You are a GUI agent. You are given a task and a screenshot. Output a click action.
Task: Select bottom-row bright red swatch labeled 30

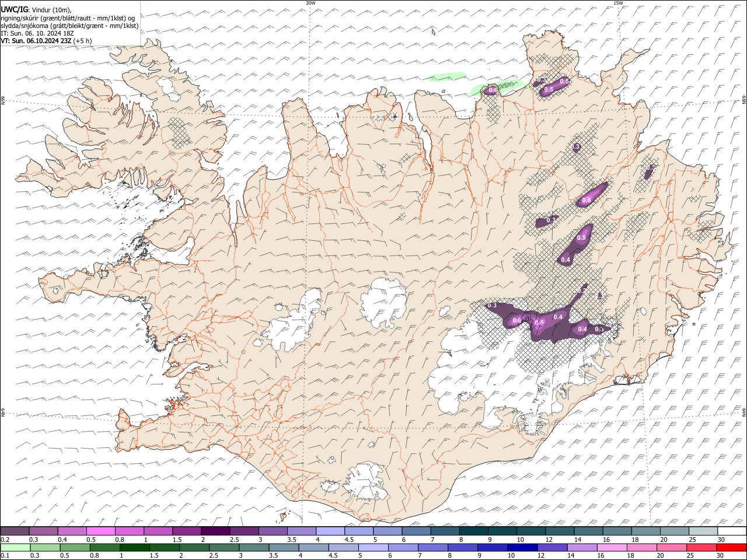point(732,547)
